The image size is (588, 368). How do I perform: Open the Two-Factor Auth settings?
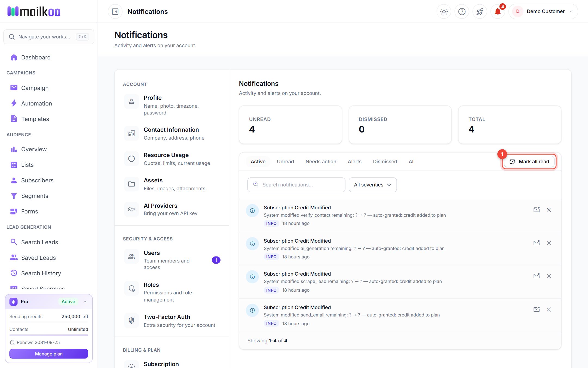point(171,321)
